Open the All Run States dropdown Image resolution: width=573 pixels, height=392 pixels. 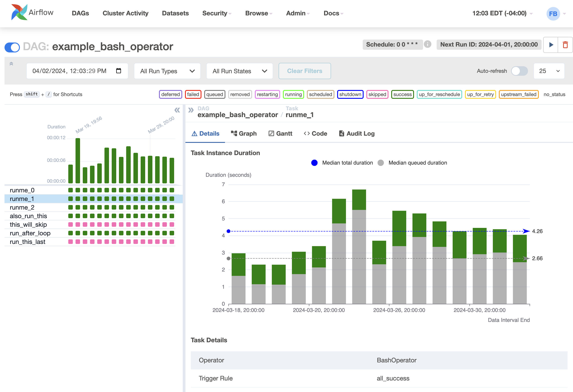[x=239, y=71]
